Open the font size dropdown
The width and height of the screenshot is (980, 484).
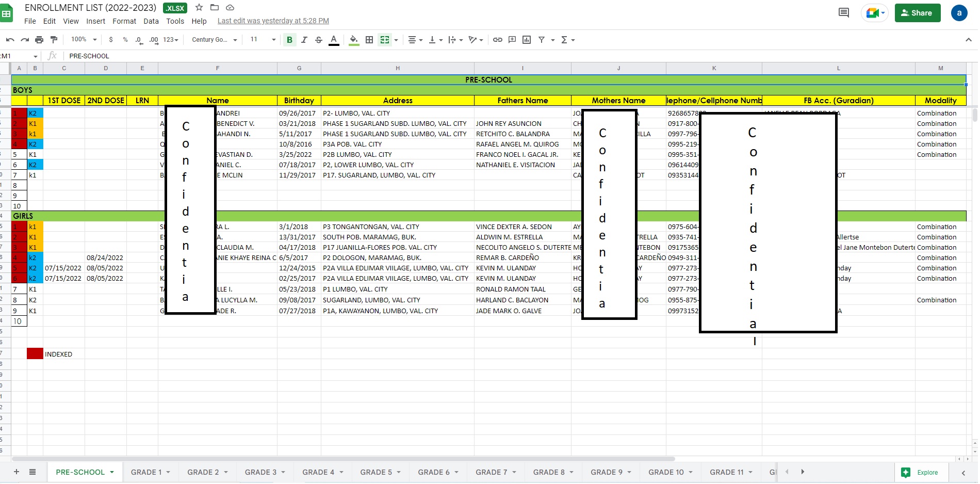coord(263,40)
